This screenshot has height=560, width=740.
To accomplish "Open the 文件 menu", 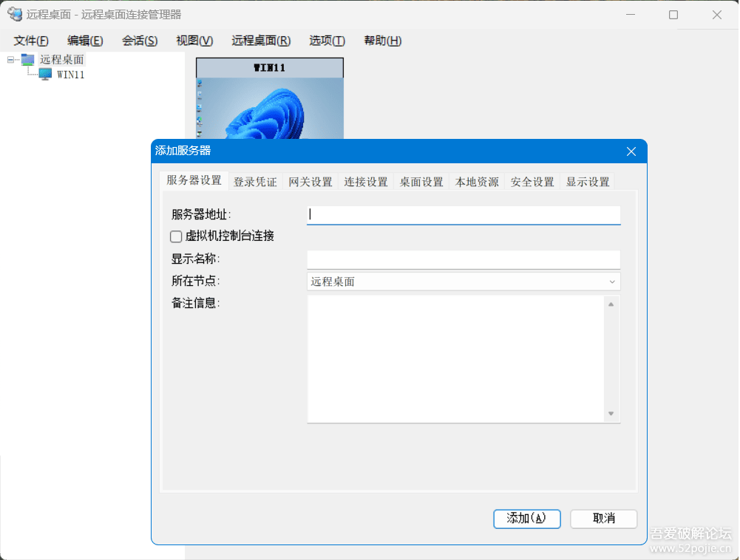I will [x=30, y=41].
